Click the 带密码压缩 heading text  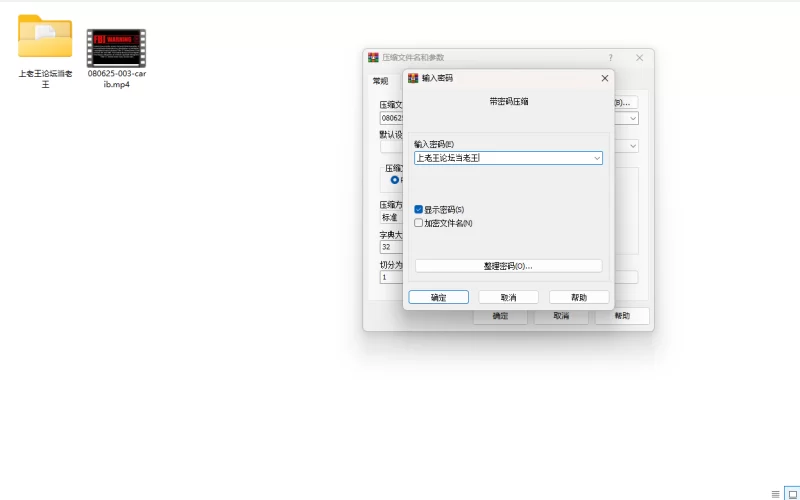click(x=509, y=102)
